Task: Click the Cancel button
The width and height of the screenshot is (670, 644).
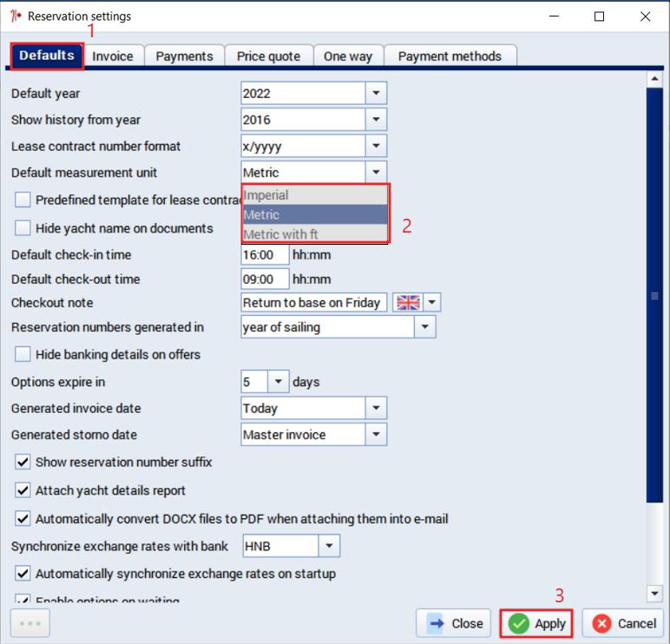Action: pyautogui.click(x=623, y=623)
